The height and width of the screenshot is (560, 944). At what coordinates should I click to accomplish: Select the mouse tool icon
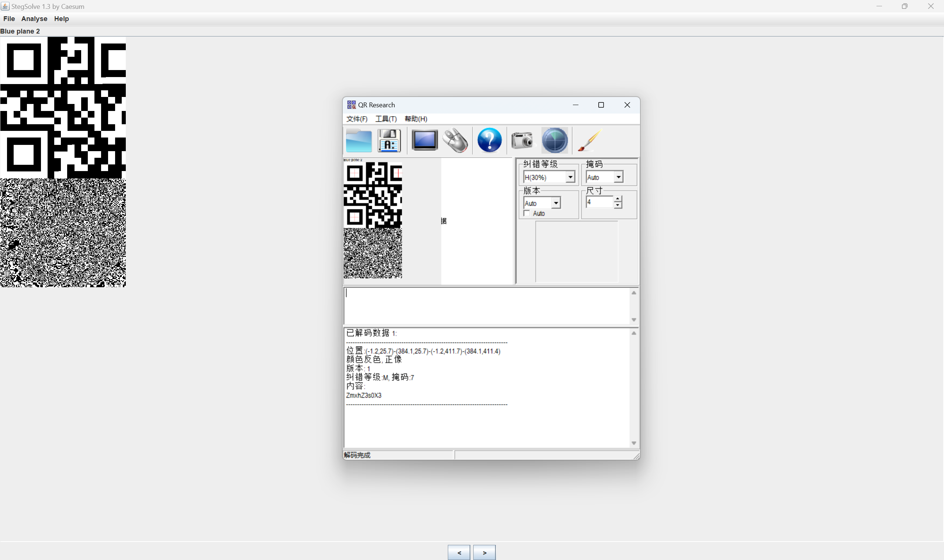pos(455,141)
